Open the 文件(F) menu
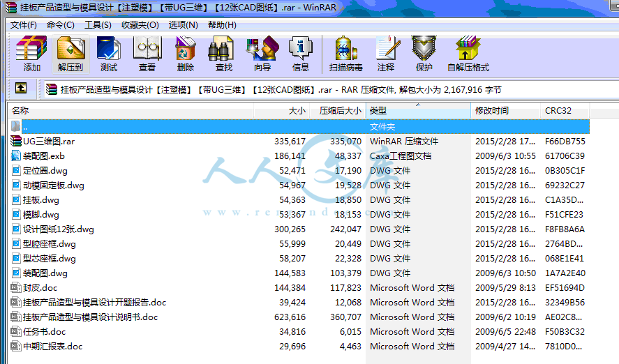 pyautogui.click(x=23, y=25)
